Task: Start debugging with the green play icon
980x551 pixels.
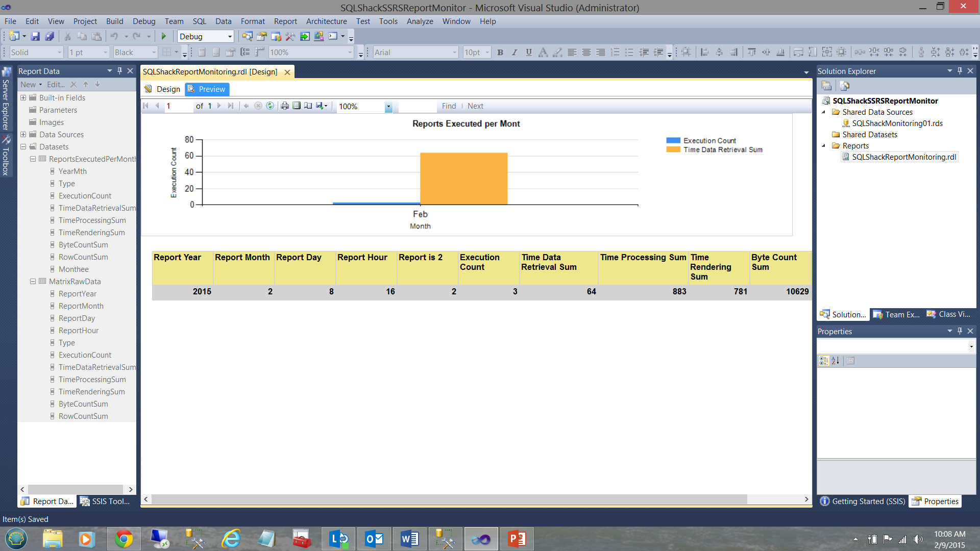Action: [164, 36]
